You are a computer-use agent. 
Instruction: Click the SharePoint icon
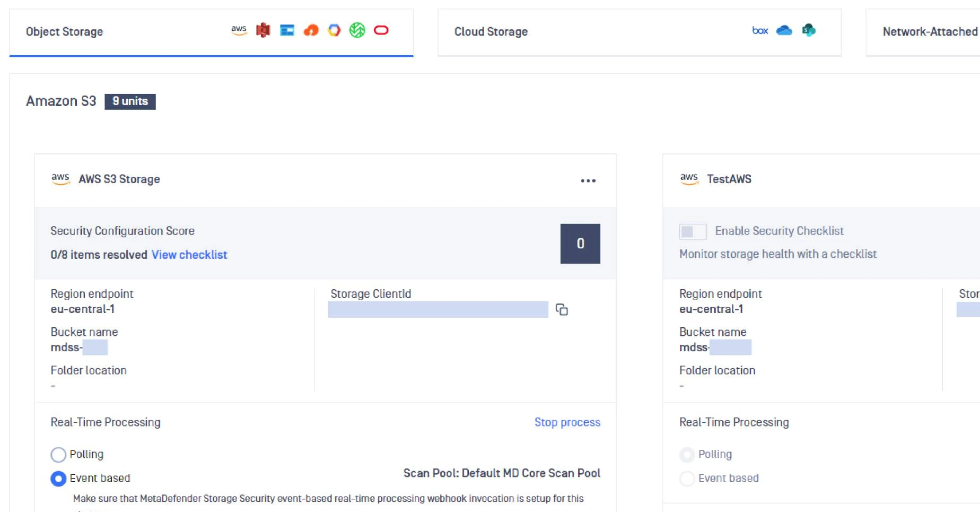click(808, 30)
